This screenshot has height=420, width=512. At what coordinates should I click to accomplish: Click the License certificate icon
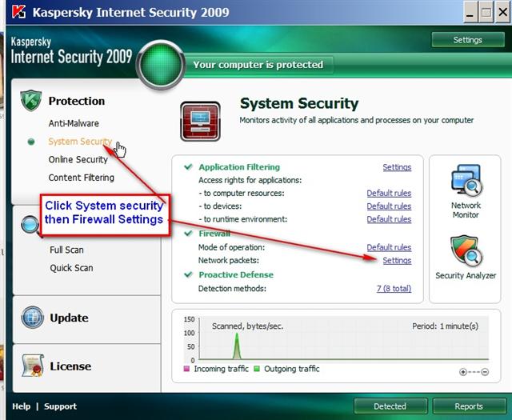coord(33,365)
